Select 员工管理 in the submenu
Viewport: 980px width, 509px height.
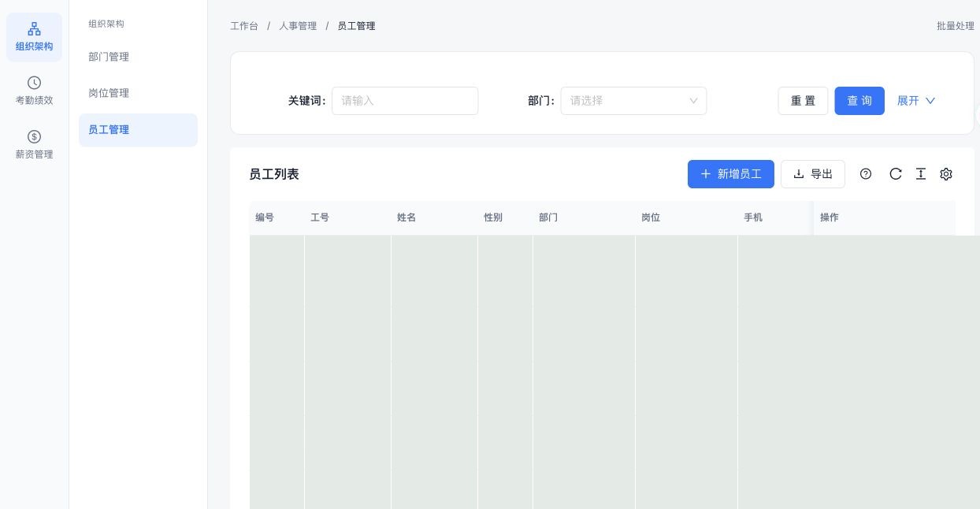[138, 130]
